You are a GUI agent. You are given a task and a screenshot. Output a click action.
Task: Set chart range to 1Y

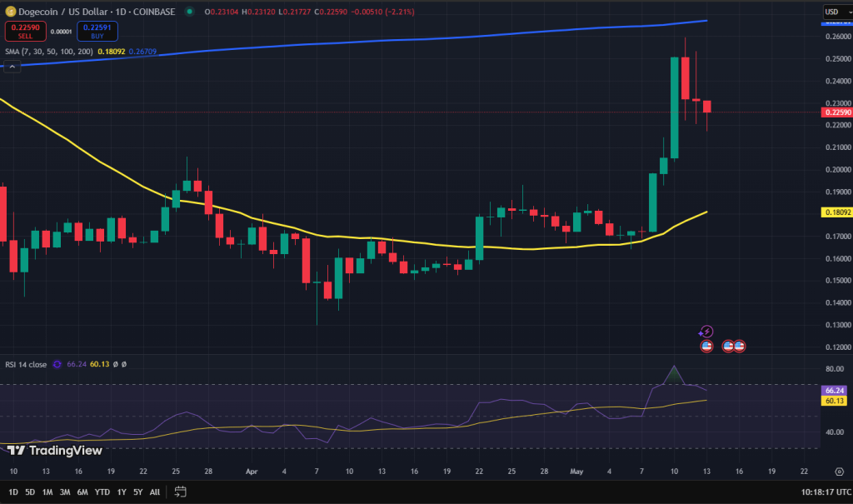click(x=122, y=492)
